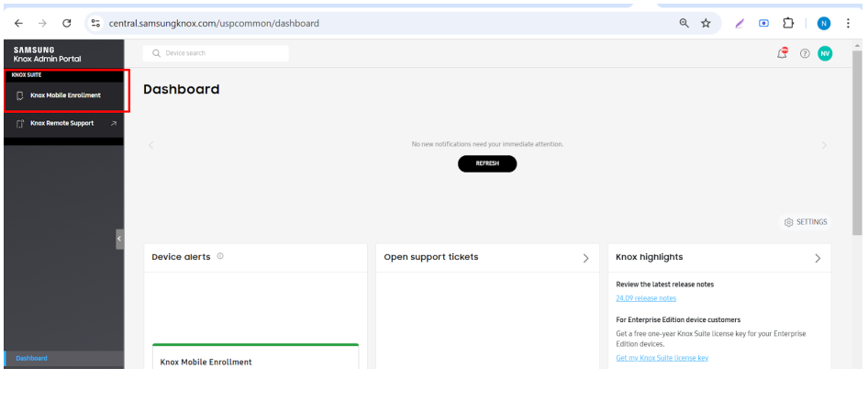Image resolution: width=868 pixels, height=402 pixels.
Task: Focus the Device search field
Action: pos(216,53)
